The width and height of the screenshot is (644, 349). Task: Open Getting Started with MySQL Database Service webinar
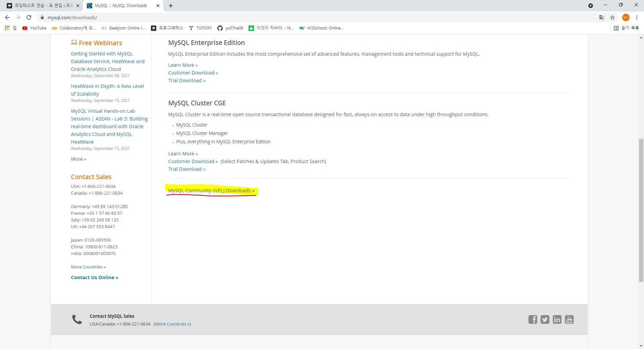click(108, 61)
